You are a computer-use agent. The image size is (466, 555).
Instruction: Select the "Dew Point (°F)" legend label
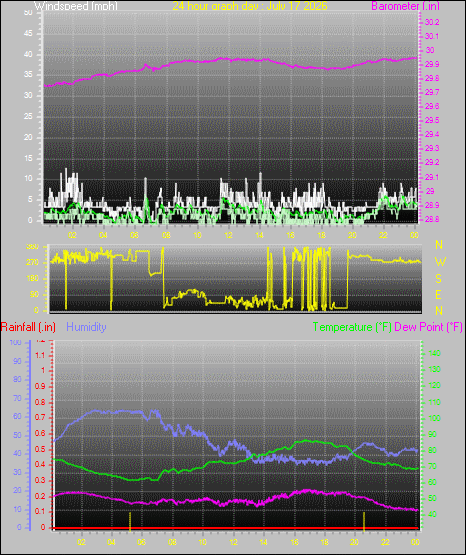pos(428,327)
